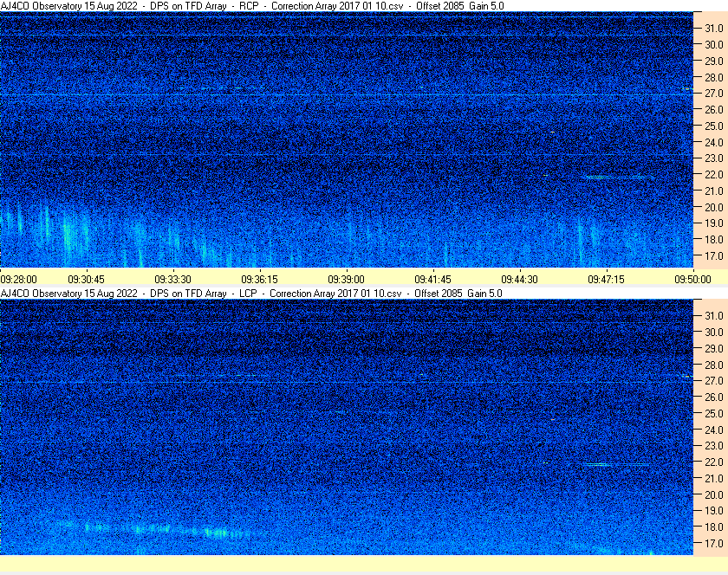
Task: Click the 28.0 frequency label on LCP axis
Action: tap(714, 365)
